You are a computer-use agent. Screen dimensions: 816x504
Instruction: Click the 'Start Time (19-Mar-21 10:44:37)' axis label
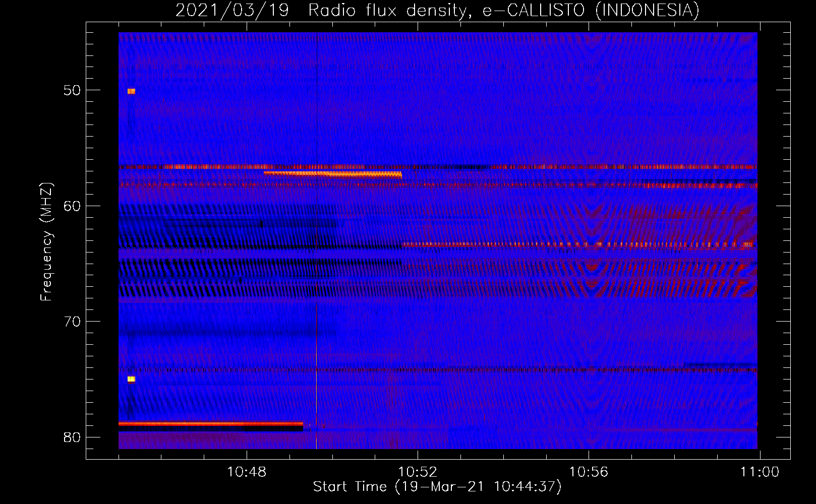pos(437,487)
